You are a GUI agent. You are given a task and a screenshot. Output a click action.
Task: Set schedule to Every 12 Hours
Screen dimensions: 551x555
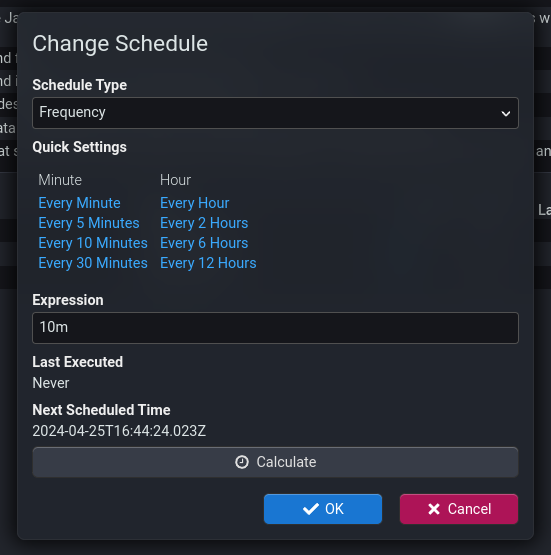(208, 263)
